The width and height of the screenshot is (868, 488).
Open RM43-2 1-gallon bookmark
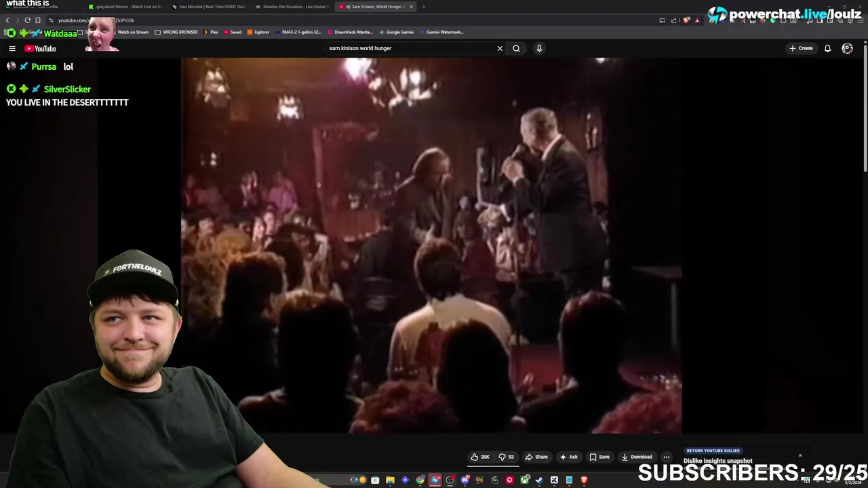(x=298, y=32)
